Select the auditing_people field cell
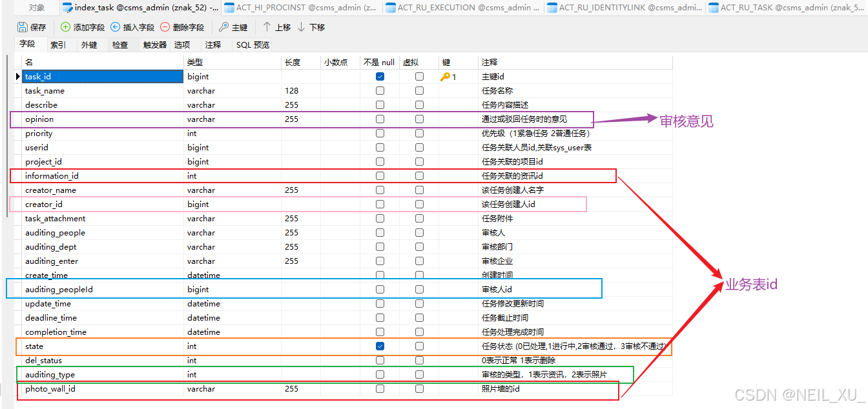 click(x=103, y=232)
